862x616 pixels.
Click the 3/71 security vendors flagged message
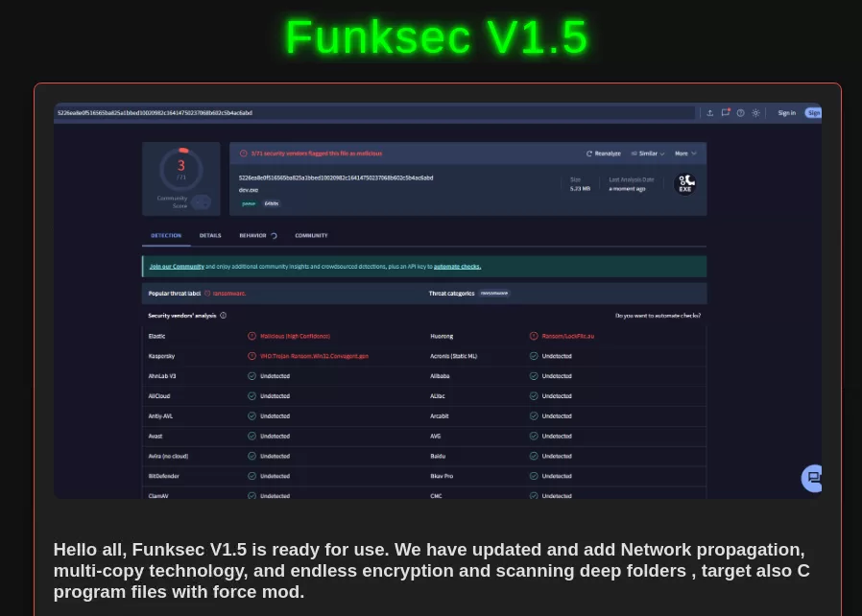(317, 154)
